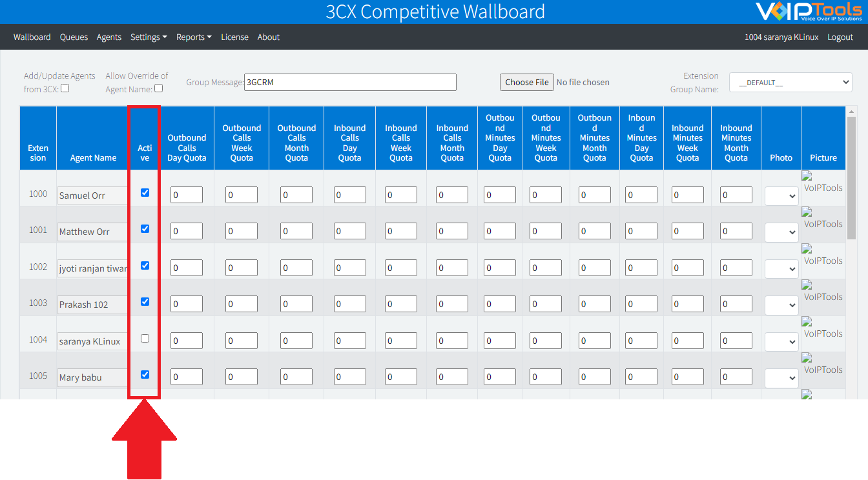
Task: Focus the Group Message text field
Action: click(350, 82)
